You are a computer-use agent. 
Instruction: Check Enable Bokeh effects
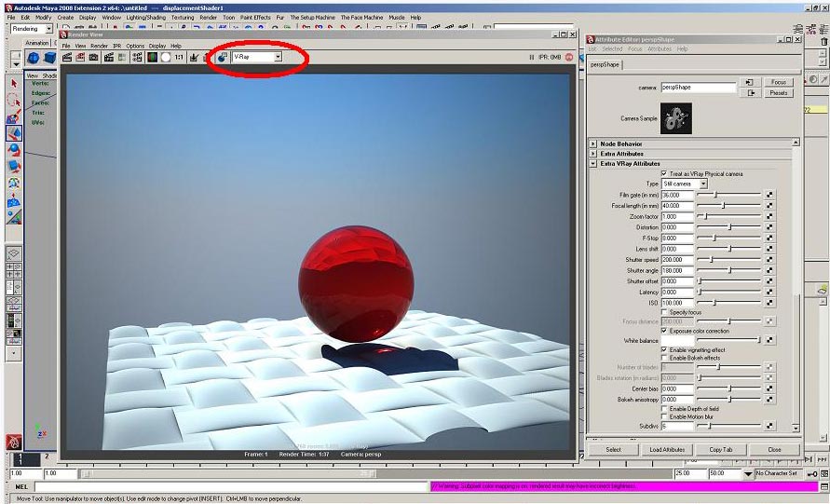click(x=664, y=358)
